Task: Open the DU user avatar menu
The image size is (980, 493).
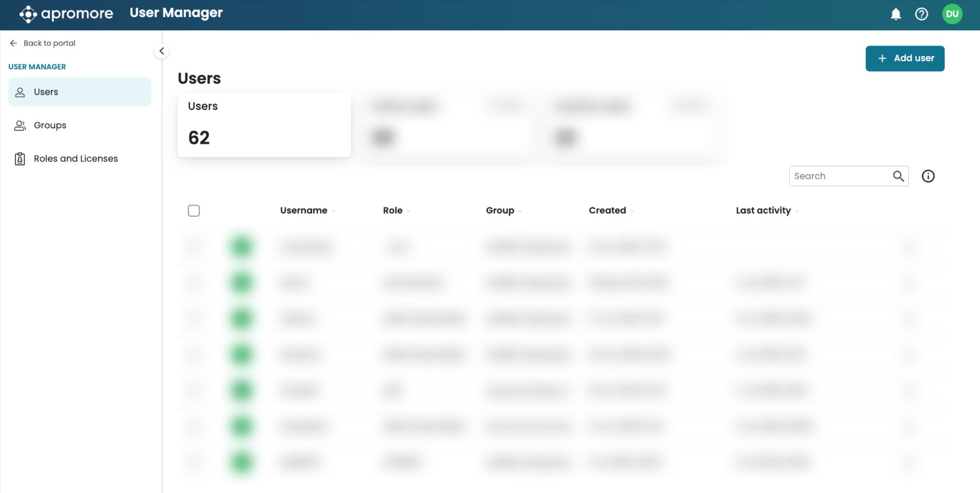Action: (x=952, y=14)
